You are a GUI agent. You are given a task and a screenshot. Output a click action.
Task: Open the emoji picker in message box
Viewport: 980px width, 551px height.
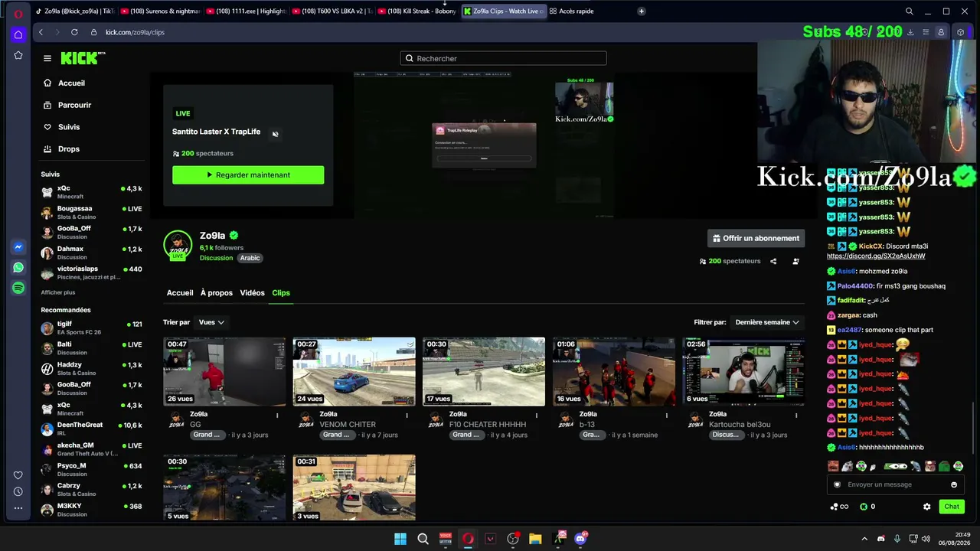[x=954, y=484]
